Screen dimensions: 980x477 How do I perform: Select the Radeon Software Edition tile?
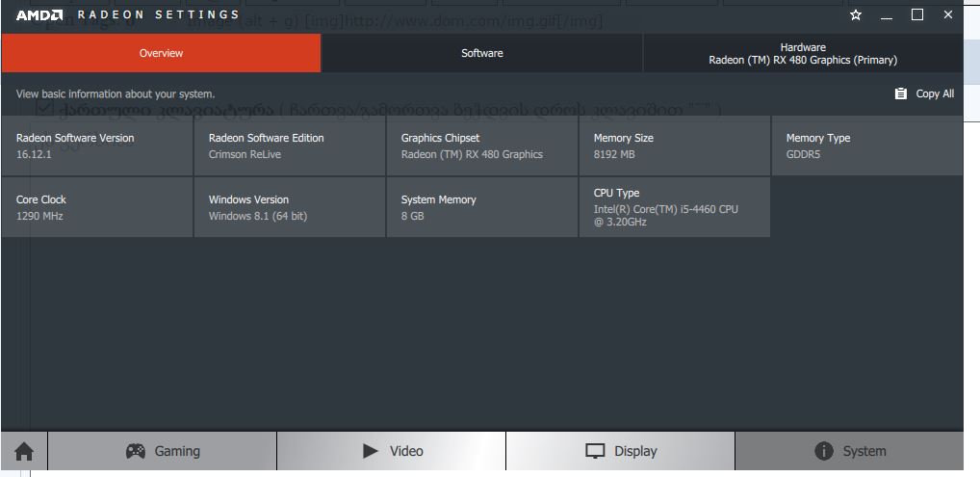(x=290, y=146)
